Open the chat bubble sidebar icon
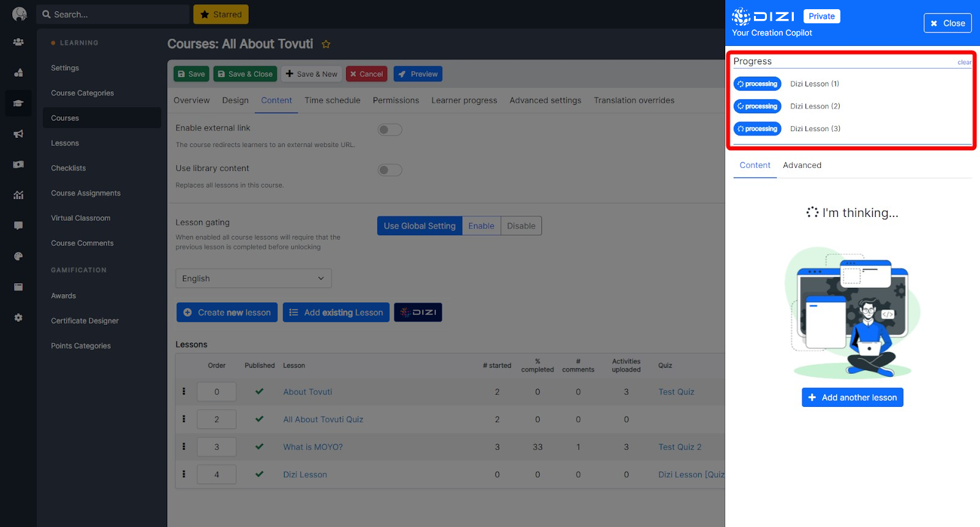The image size is (980, 527). pyautogui.click(x=18, y=226)
